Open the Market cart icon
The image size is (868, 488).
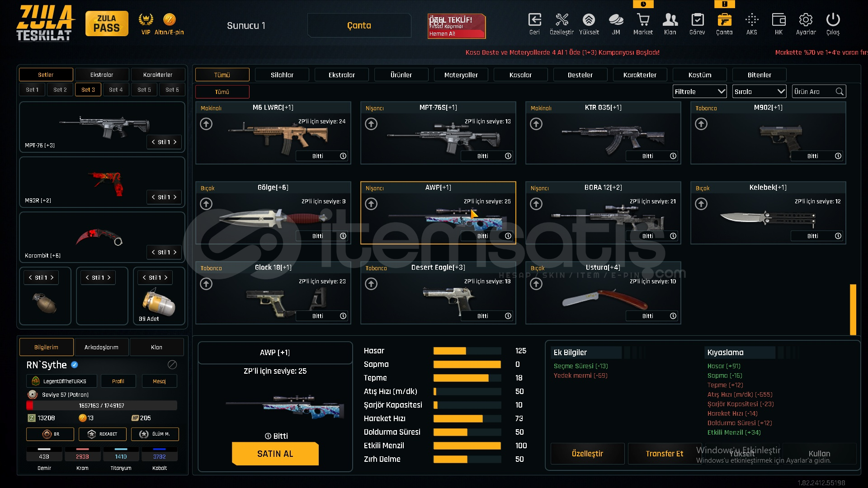(x=643, y=20)
